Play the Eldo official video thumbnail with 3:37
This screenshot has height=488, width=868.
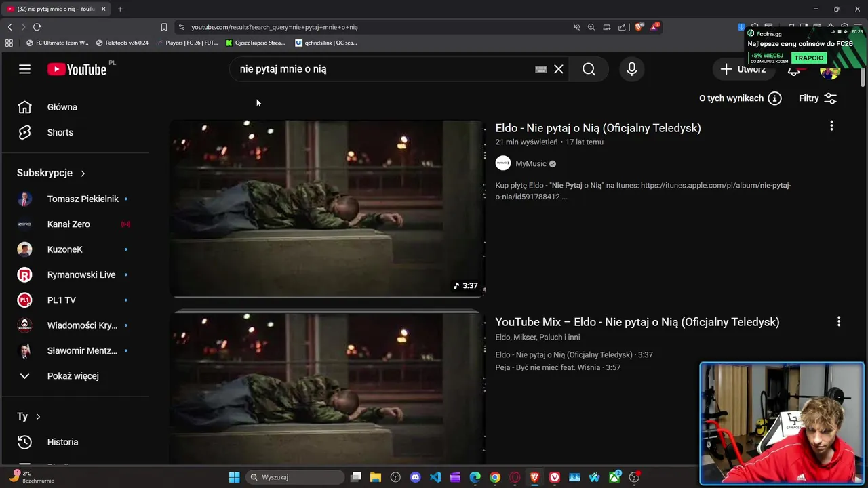pyautogui.click(x=328, y=209)
